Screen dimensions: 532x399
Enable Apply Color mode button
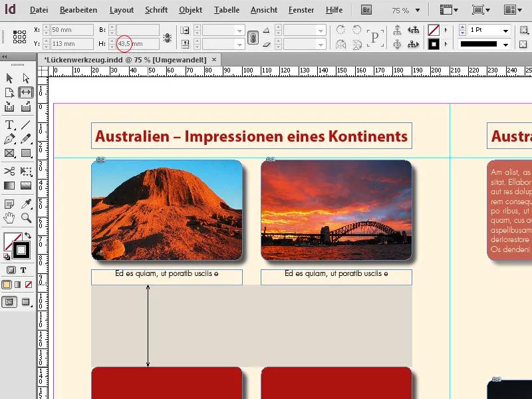7,285
